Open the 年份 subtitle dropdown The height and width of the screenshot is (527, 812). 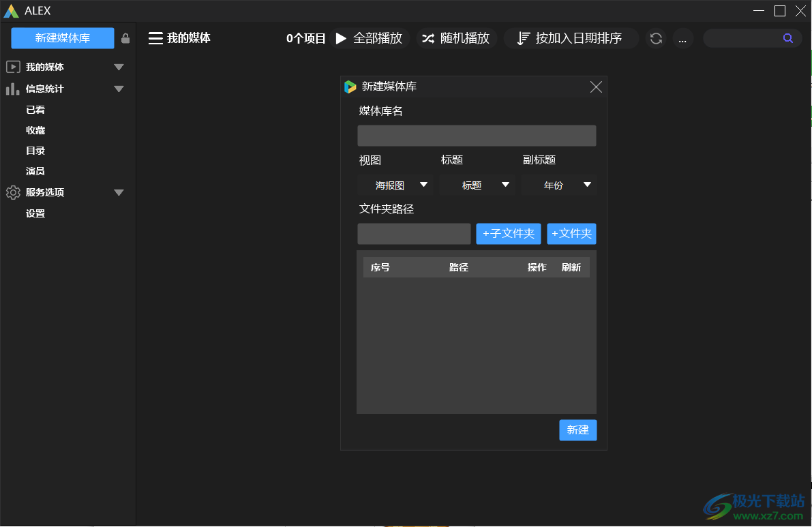pos(559,185)
